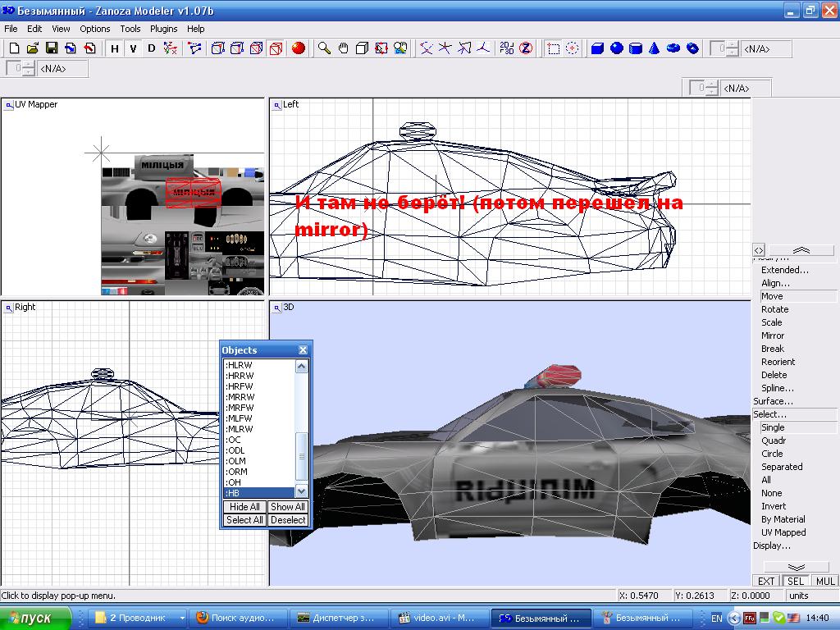Image resolution: width=840 pixels, height=630 pixels.
Task: Create a blue sphere primitive
Action: (x=617, y=48)
